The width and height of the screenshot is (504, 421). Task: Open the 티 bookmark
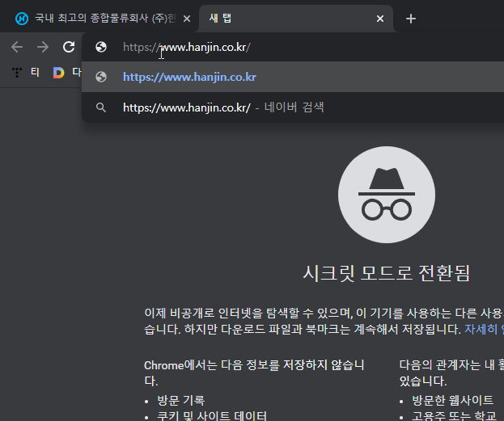(x=35, y=72)
